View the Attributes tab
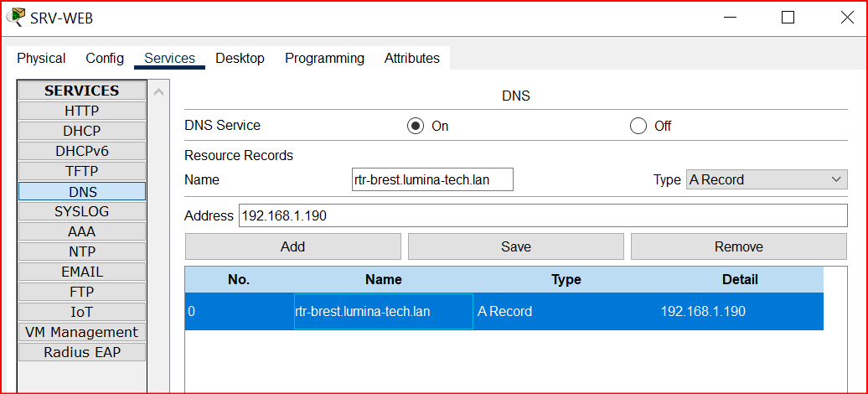The width and height of the screenshot is (868, 394). click(x=412, y=58)
